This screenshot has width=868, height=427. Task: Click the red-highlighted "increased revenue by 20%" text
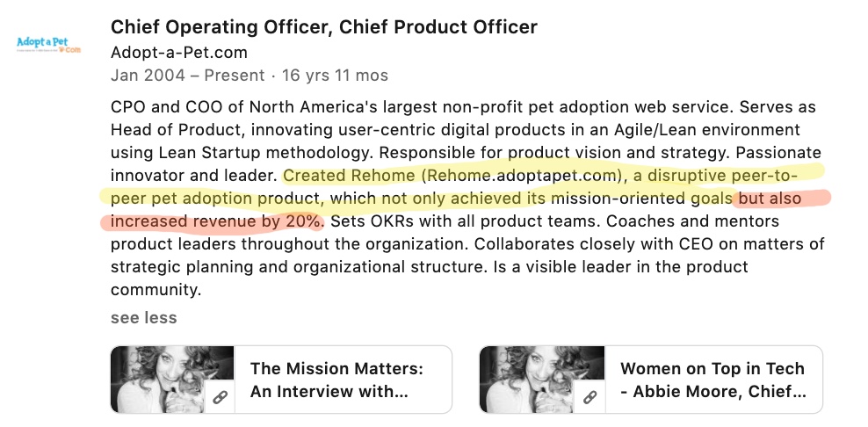tap(216, 221)
